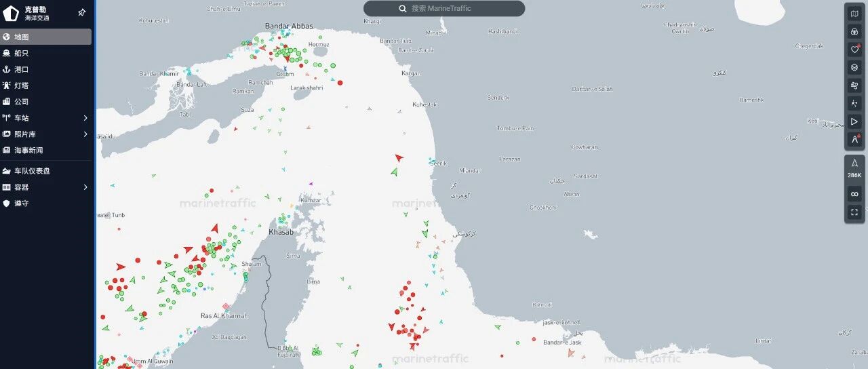Click the Bandar-e Jask map label

[562, 343]
